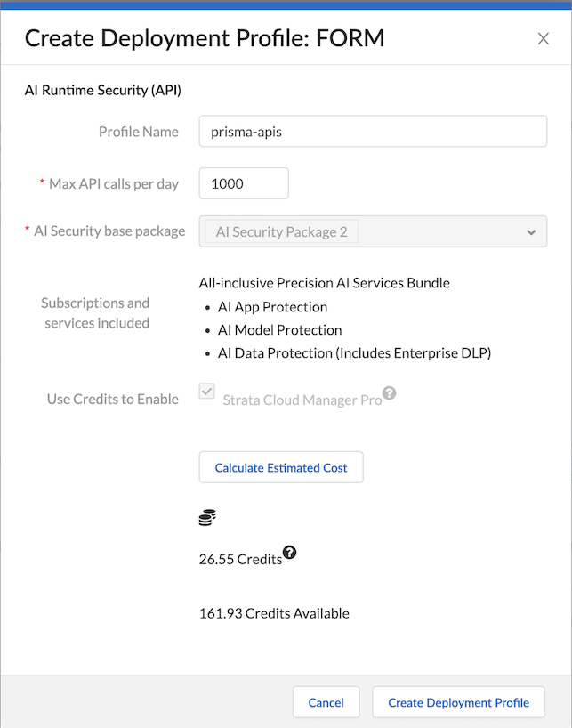Cancel the deployment profile creation
572x728 pixels.
pyautogui.click(x=326, y=702)
